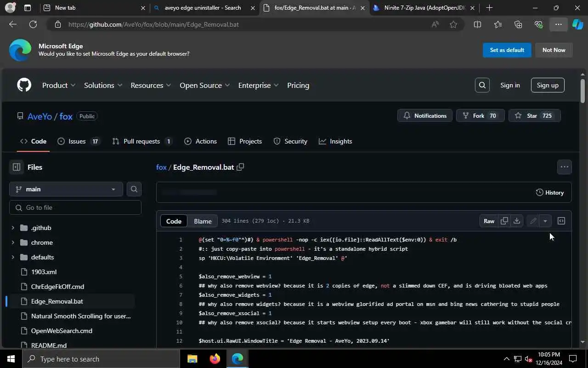Switch to the aveyo edge uninstaller Search tab
The width and height of the screenshot is (588, 368).
203,8
